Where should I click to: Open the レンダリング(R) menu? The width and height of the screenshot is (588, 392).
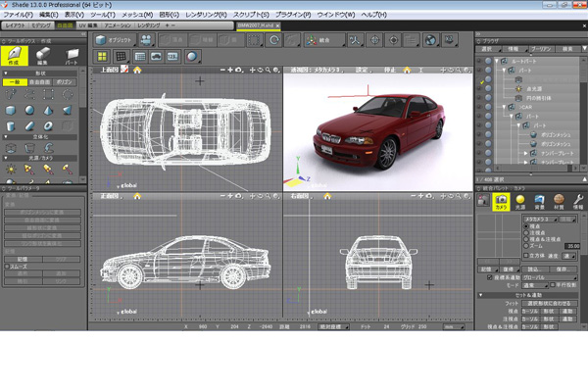(x=206, y=15)
